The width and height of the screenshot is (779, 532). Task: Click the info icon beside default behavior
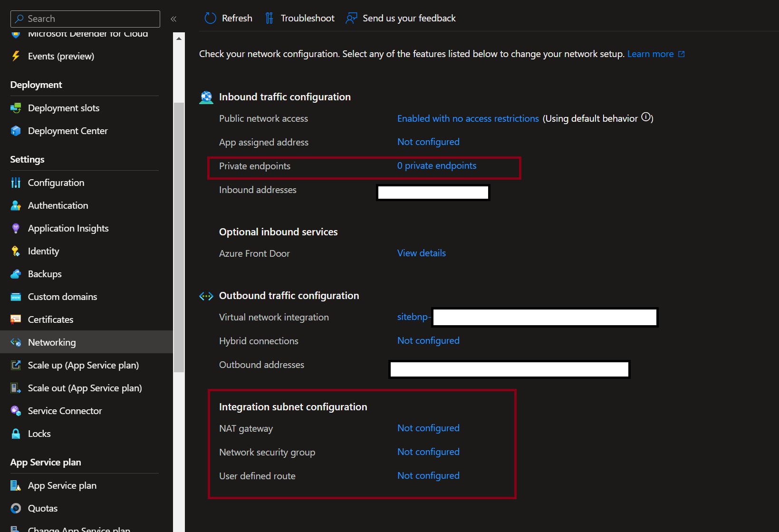[646, 117]
